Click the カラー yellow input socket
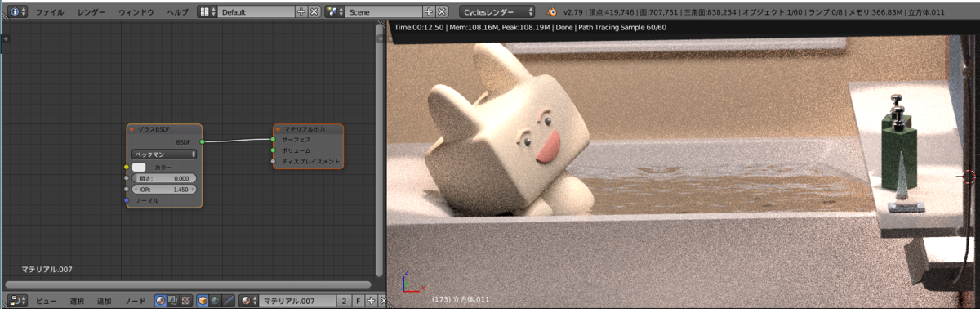 tap(127, 167)
